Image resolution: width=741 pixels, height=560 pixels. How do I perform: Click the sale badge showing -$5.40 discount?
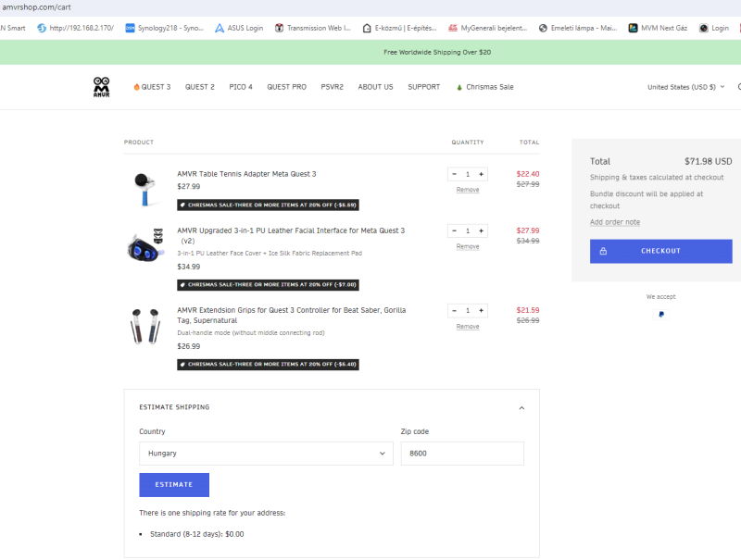268,365
